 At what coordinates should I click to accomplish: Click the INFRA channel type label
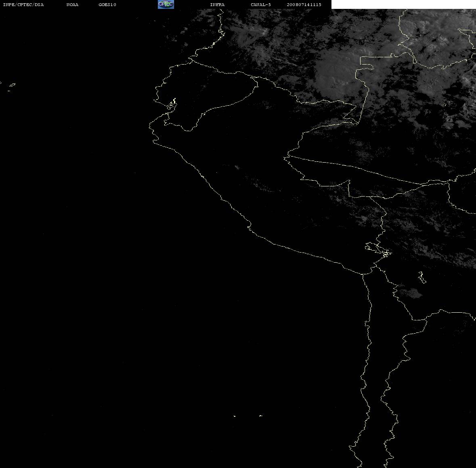click(x=217, y=4)
